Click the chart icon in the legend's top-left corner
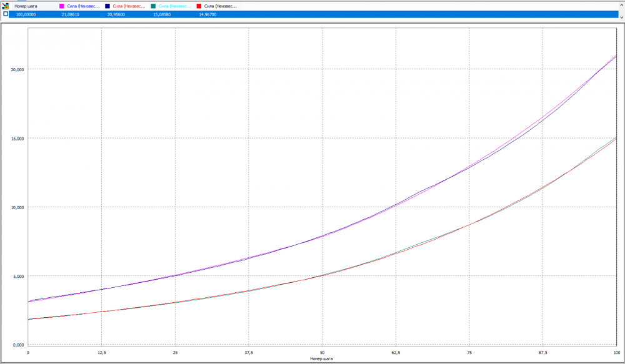This screenshot has height=364, width=625. click(x=5, y=6)
